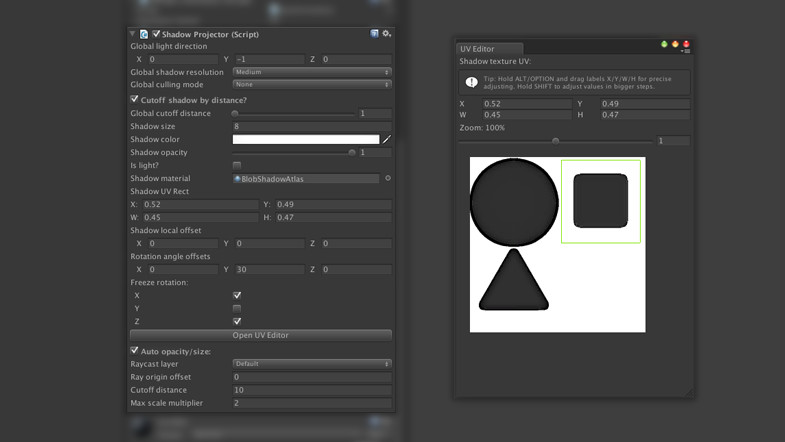Enable the Is light checkbox
Image resolution: width=785 pixels, height=442 pixels.
coord(237,165)
